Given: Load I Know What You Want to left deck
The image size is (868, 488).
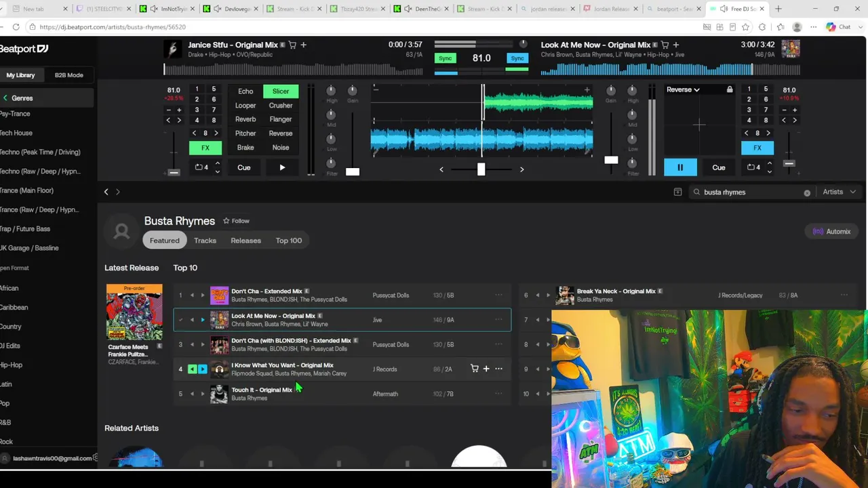Looking at the screenshot, I should pyautogui.click(x=192, y=369).
